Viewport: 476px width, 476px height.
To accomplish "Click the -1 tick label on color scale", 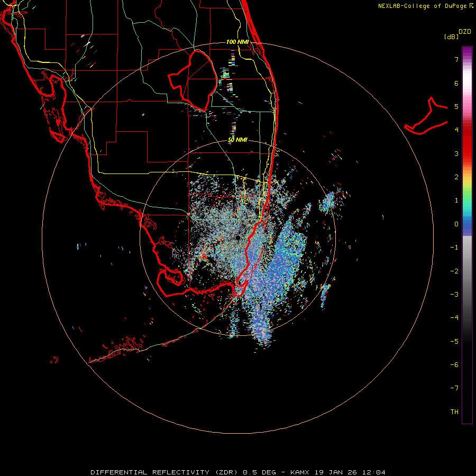I will coord(454,248).
